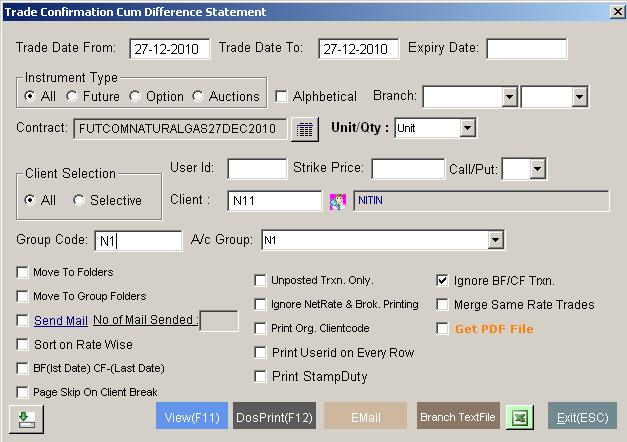The image size is (627, 442).
Task: Click the Excel export icon
Action: coord(520,417)
